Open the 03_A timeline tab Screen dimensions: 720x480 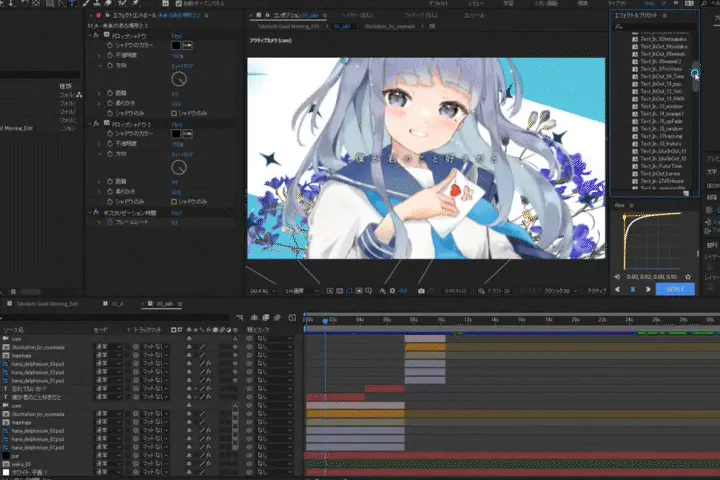pyautogui.click(x=113, y=304)
